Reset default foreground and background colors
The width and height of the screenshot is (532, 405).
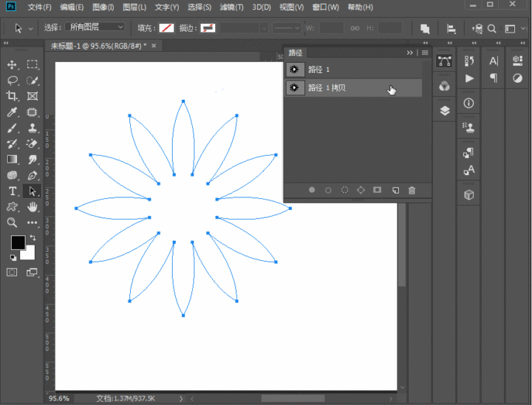click(x=13, y=258)
